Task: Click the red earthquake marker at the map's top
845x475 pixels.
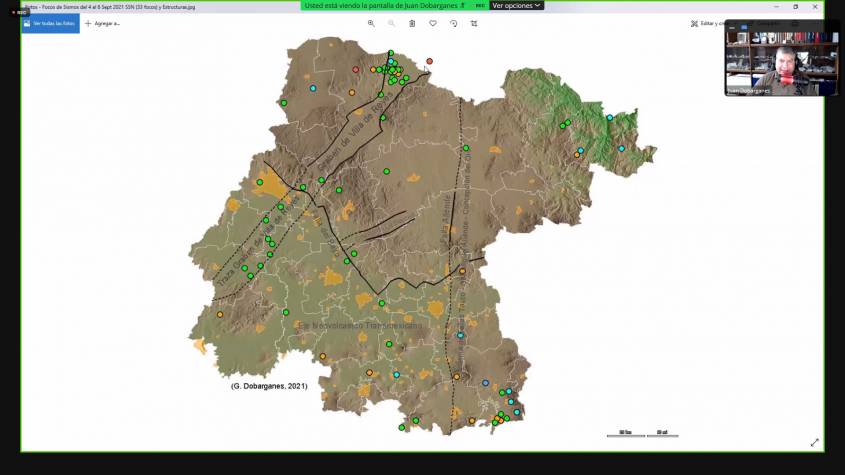Action: click(x=430, y=61)
